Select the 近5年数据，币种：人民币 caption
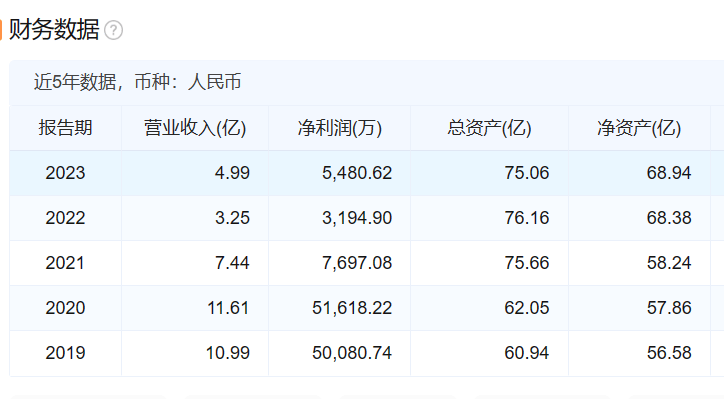This screenshot has width=724, height=399. [x=138, y=82]
